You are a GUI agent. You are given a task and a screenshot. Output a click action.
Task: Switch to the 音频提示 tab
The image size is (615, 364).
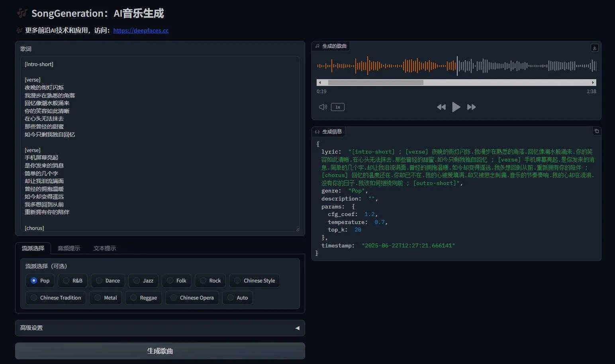69,248
